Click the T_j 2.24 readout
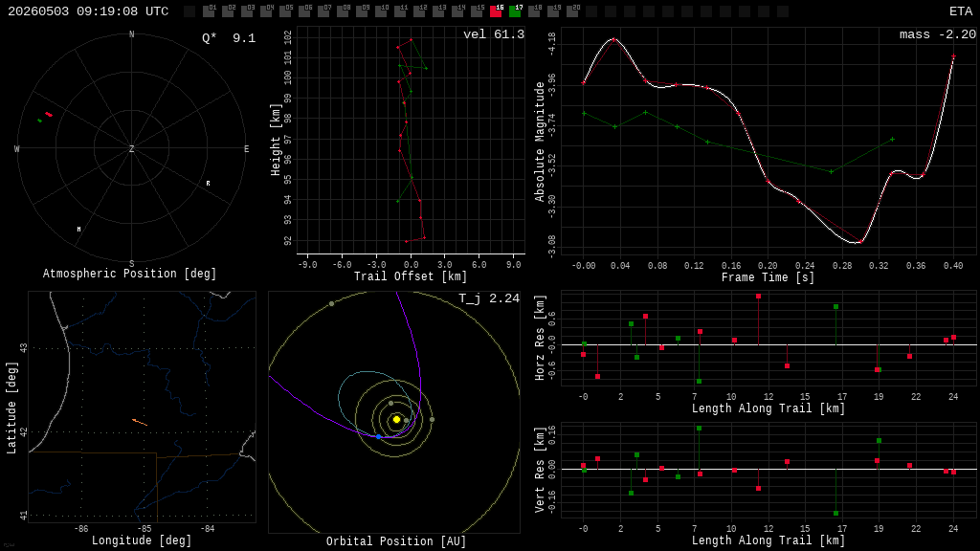 pyautogui.click(x=489, y=298)
